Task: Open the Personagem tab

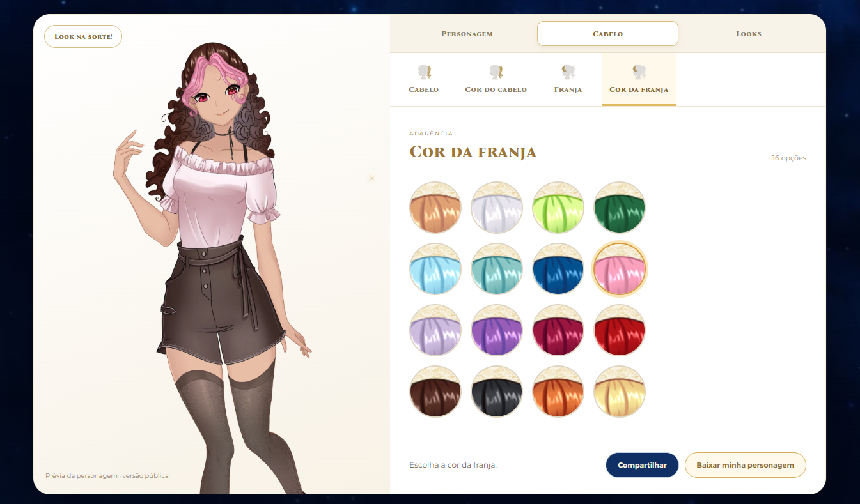Action: coord(467,34)
